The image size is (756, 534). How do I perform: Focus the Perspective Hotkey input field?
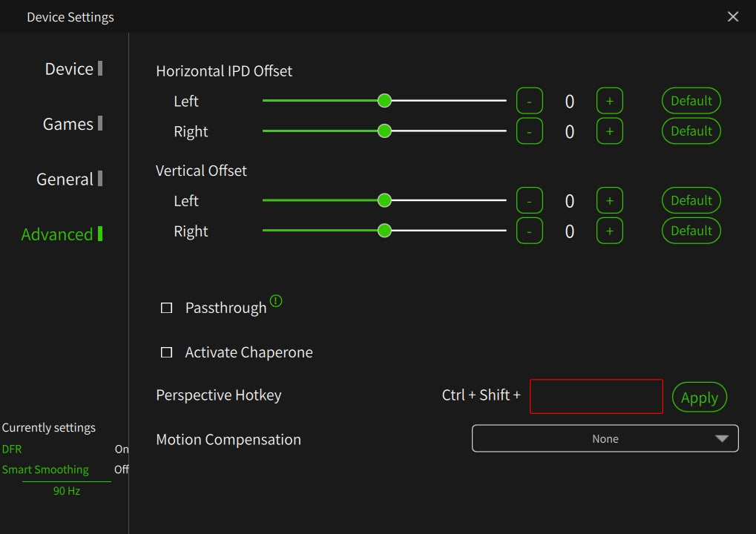(x=596, y=396)
